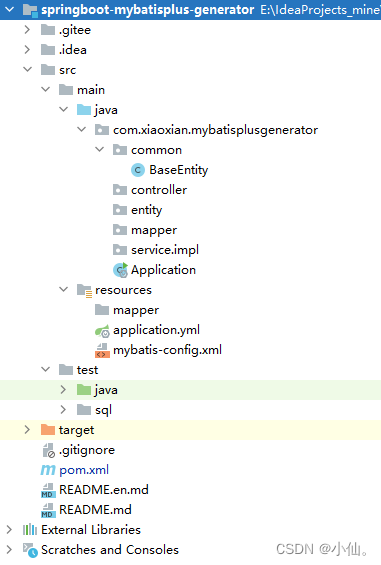Select the README.md file name
This screenshot has width=381, height=565.
tap(96, 510)
